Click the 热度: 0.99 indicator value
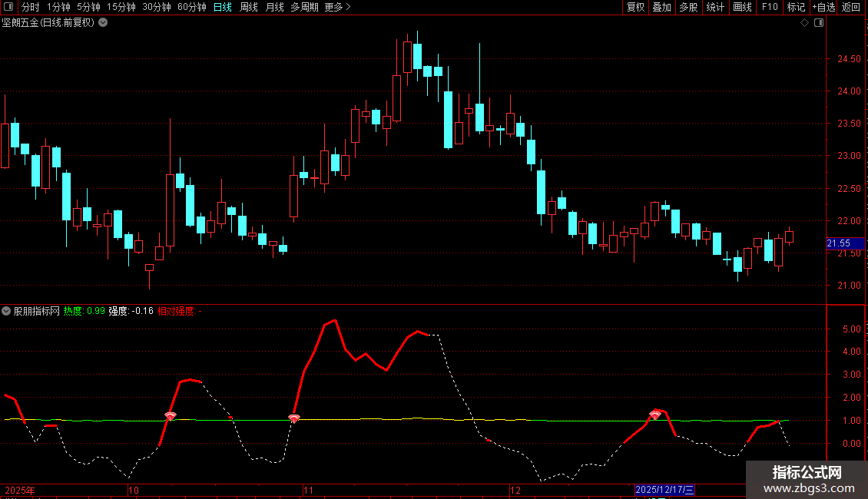 (84, 311)
